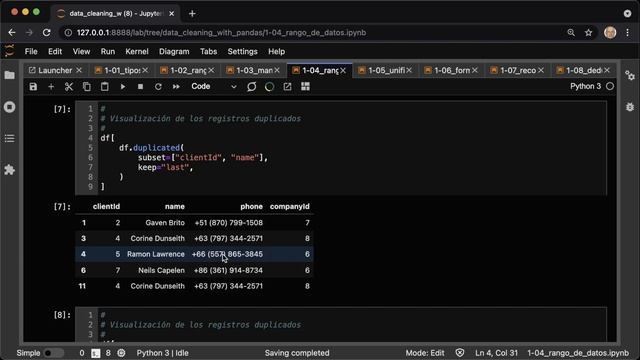Copy selected cells using toolbar icon

coord(87,87)
